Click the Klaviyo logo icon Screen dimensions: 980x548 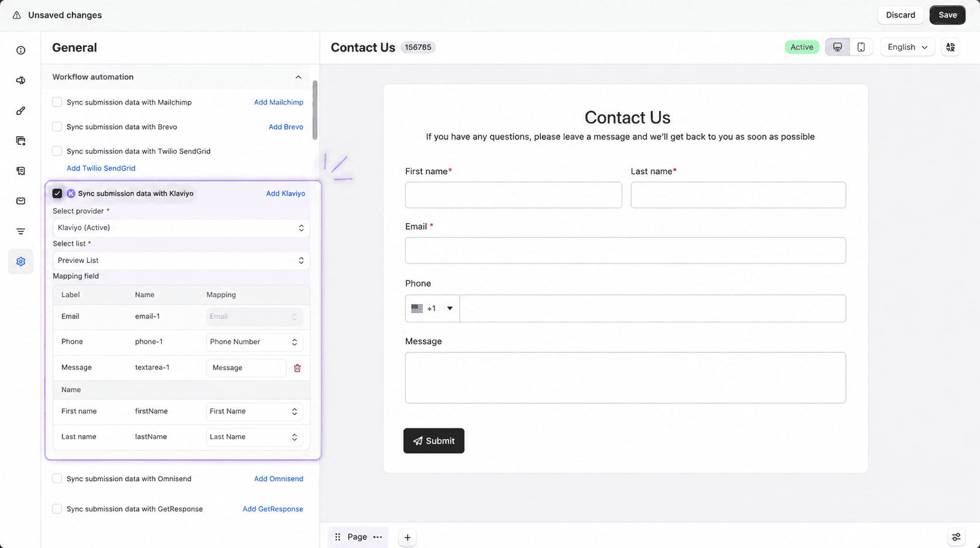71,193
